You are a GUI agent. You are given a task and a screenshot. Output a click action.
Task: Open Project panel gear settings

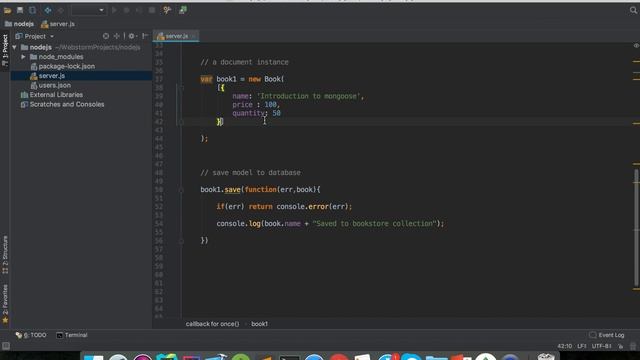coord(132,36)
